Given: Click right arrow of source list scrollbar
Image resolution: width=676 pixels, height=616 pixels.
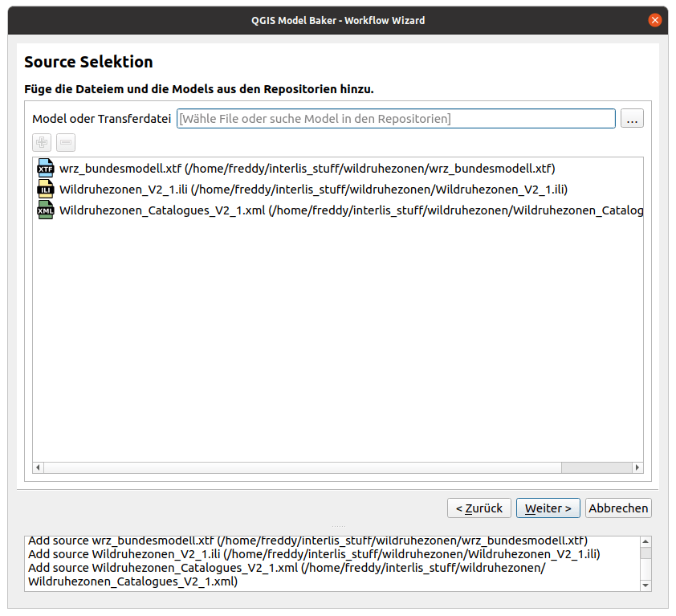Looking at the screenshot, I should coord(637,467).
